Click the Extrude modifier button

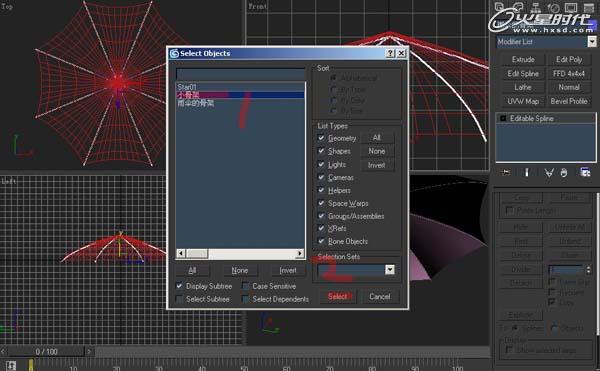click(523, 59)
